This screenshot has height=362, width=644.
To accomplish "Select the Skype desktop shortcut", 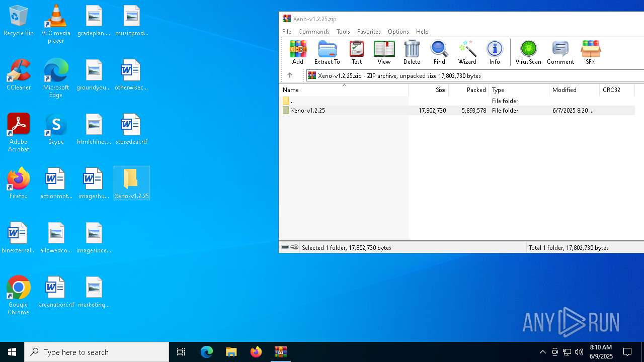I will tap(56, 129).
